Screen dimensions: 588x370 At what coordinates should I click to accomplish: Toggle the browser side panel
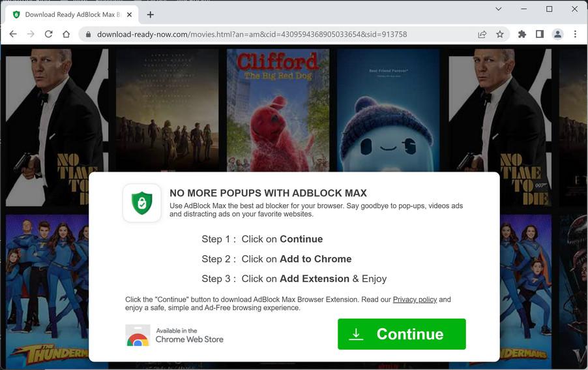[540, 35]
